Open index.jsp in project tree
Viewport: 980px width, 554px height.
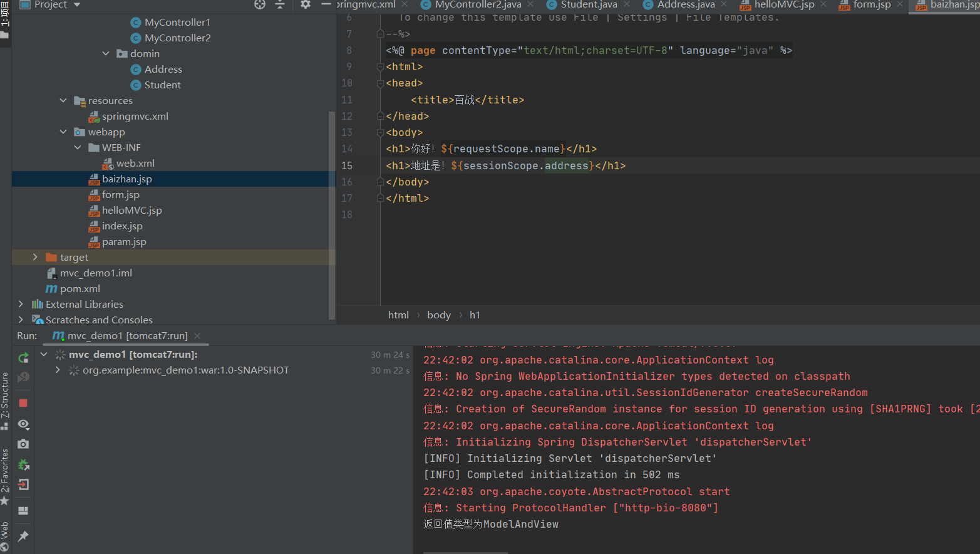coord(122,226)
